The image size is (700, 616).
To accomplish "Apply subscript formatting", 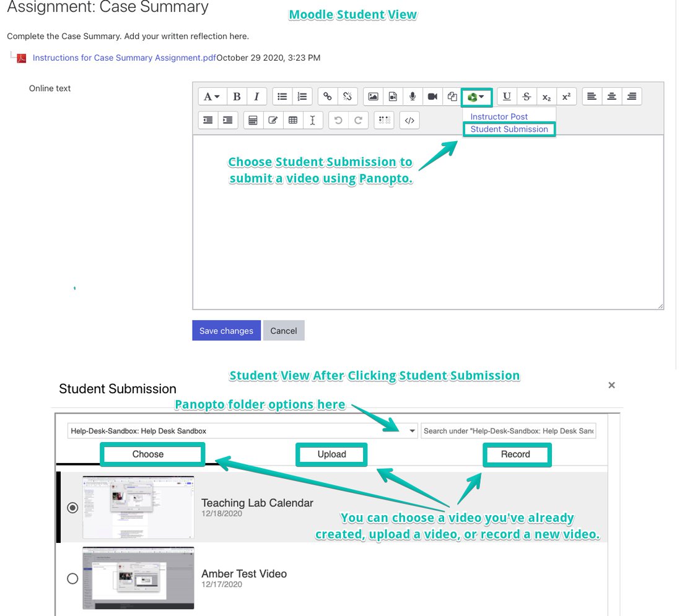I will [x=546, y=97].
